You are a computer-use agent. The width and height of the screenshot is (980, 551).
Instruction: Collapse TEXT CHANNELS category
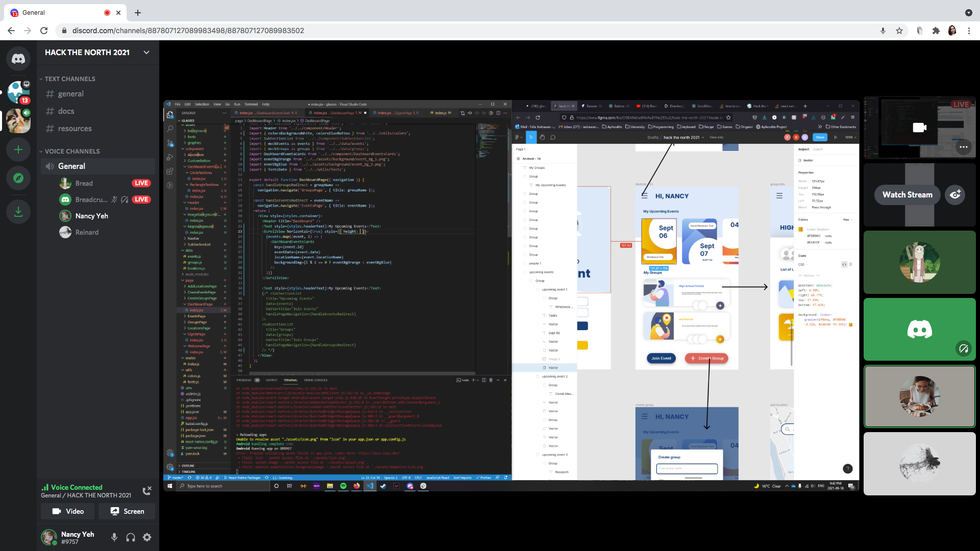pyautogui.click(x=70, y=79)
